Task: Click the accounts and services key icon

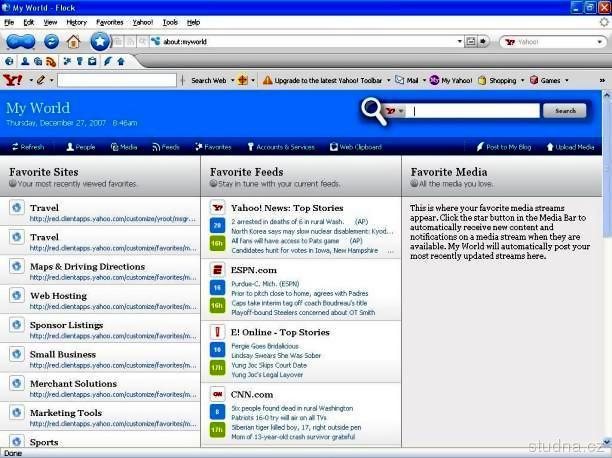Action: click(x=80, y=61)
